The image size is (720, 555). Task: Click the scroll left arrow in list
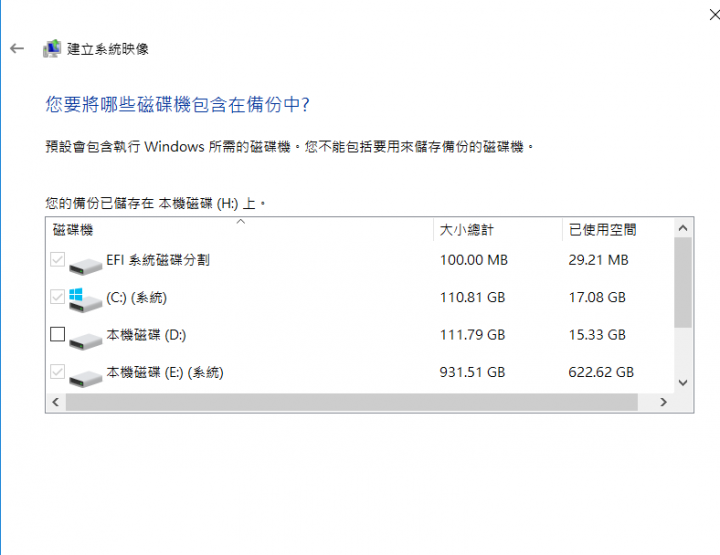(x=56, y=402)
